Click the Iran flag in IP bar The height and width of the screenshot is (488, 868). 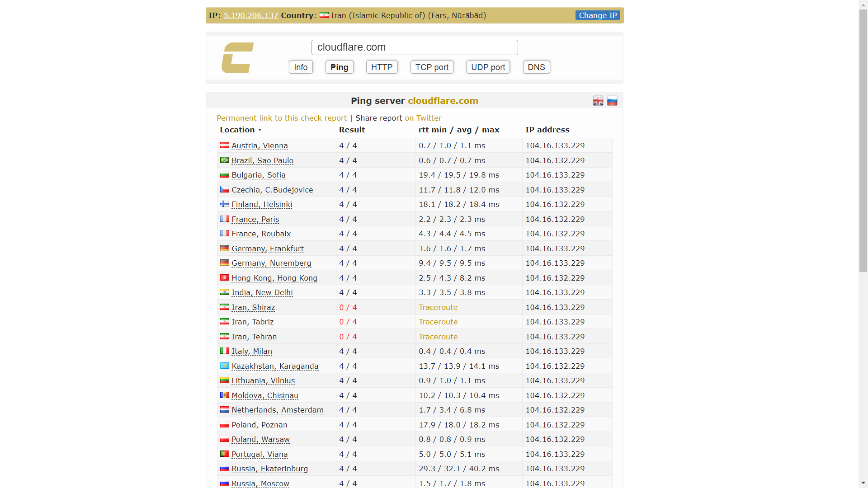(324, 15)
